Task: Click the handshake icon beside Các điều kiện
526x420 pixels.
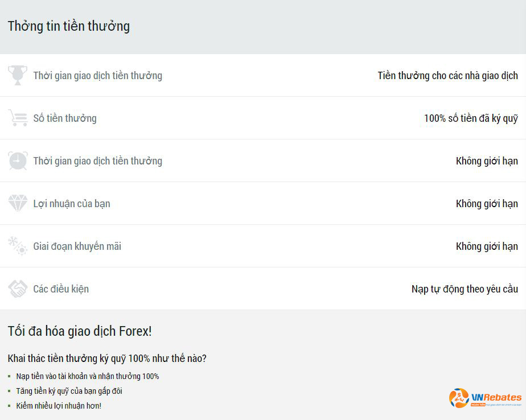Action: (x=18, y=289)
